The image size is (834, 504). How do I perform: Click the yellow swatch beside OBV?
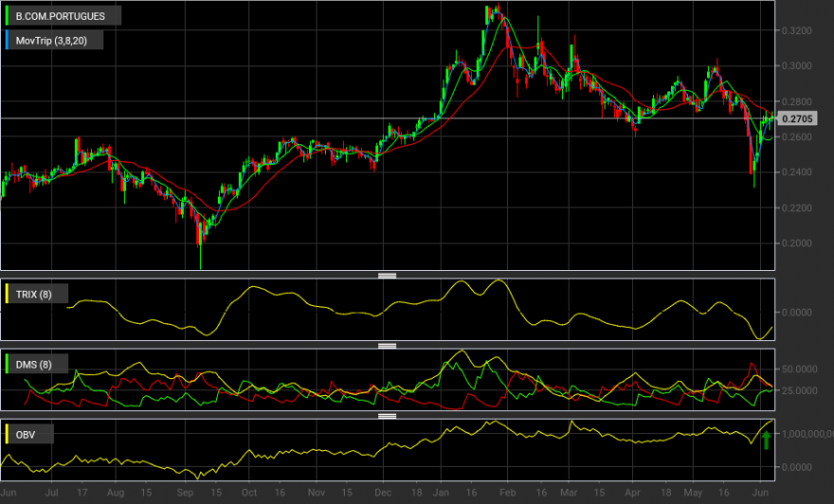click(7, 434)
